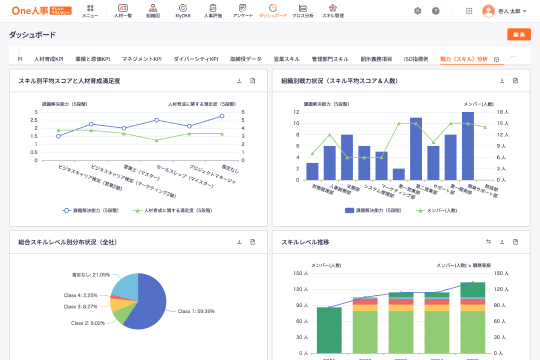Click the tallest blue bar in 組織別戦力状況
540x360 pixels.
click(x=468, y=146)
